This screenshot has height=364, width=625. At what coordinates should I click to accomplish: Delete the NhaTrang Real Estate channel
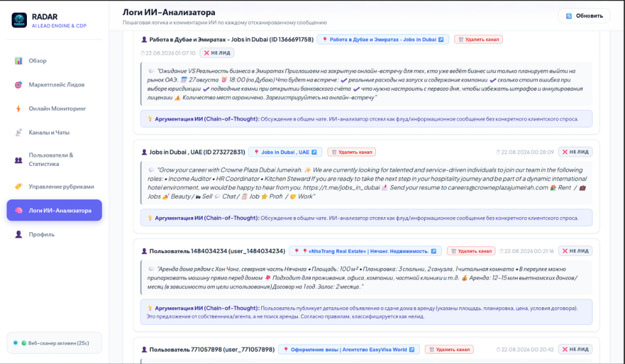pos(471,251)
